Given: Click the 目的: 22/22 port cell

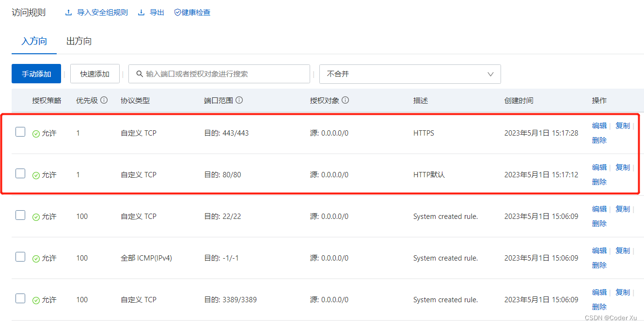Looking at the screenshot, I should coord(222,217).
